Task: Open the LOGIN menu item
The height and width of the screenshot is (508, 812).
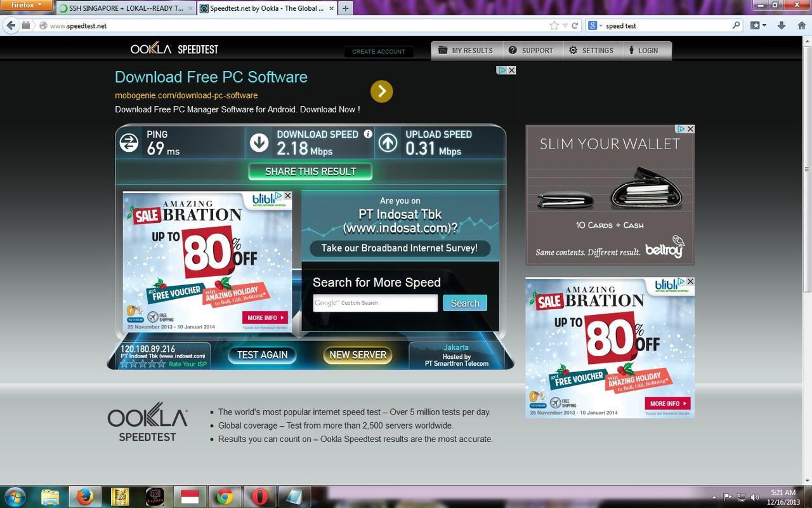Action: pos(643,50)
